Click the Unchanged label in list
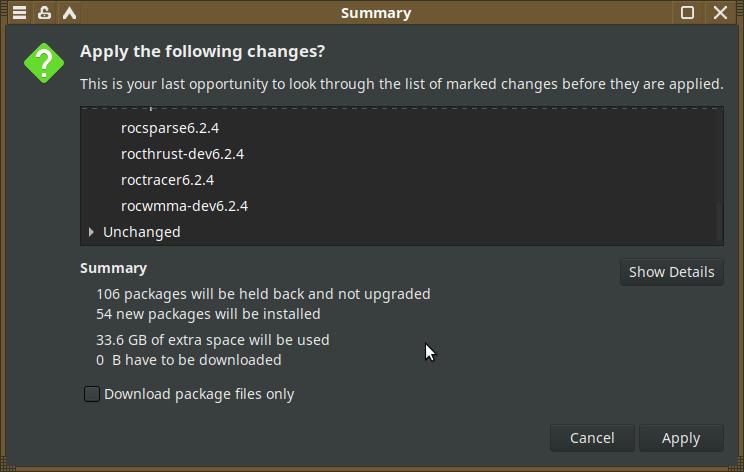This screenshot has width=744, height=472. (142, 232)
